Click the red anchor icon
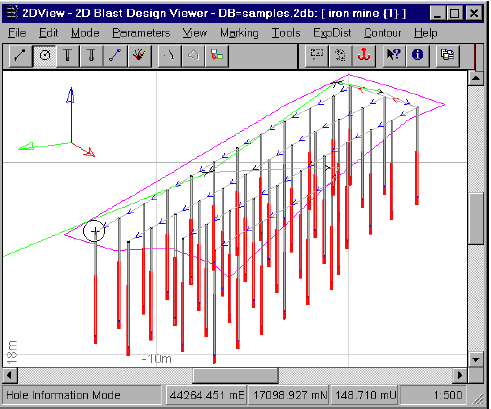The image size is (491, 409). click(364, 55)
